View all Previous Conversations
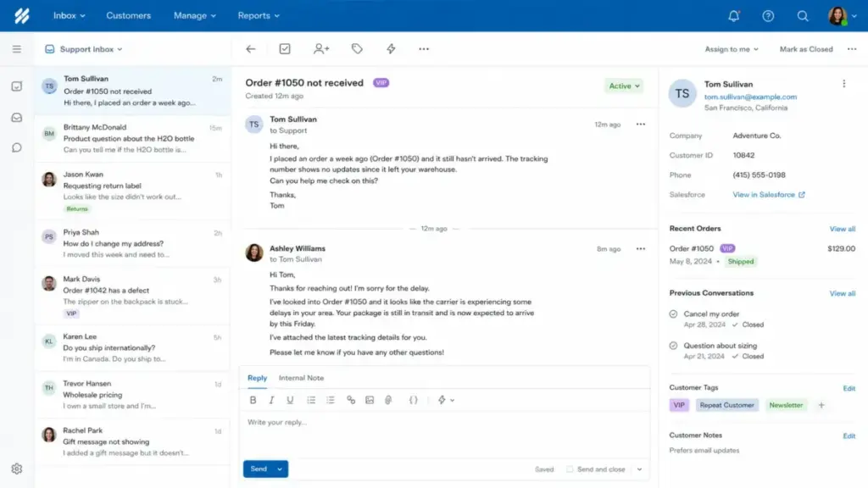The image size is (868, 488). pyautogui.click(x=842, y=293)
